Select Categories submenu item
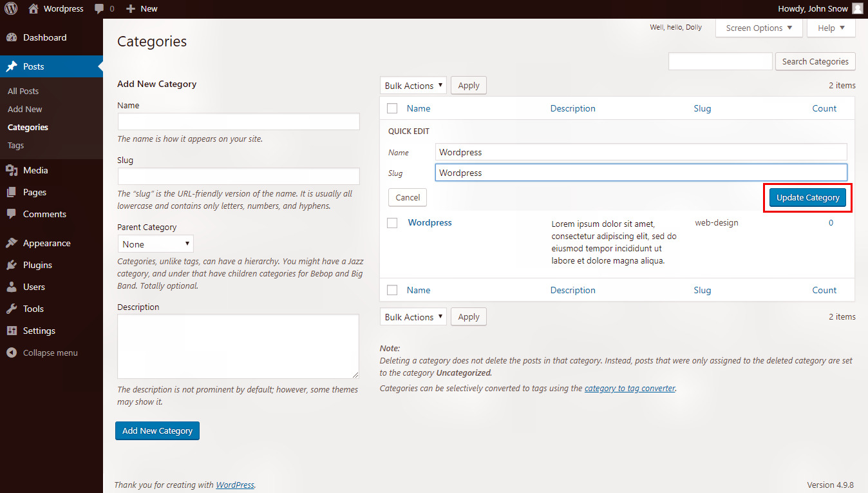Viewport: 868px width, 493px height. click(x=28, y=127)
